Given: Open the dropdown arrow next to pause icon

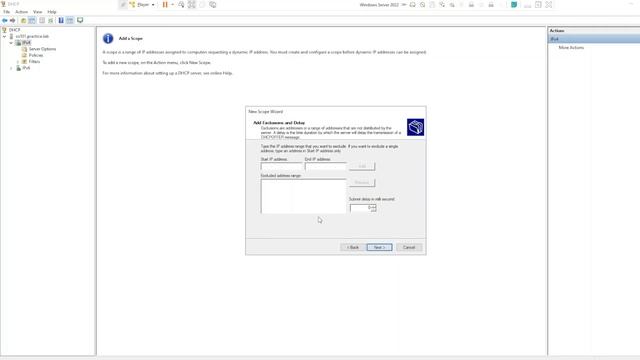Looking at the screenshot, I should click(172, 4).
